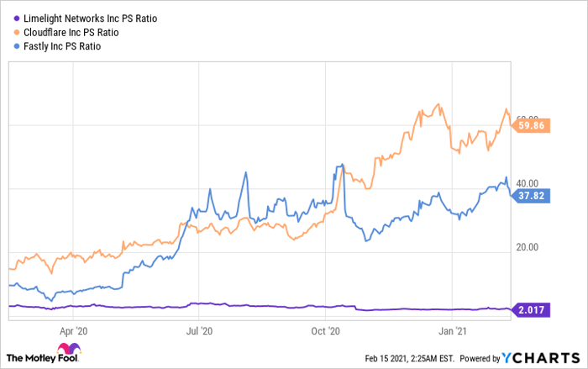This screenshot has height=369, width=588.
Task: Click the 20.00 y-axis label
Action: [528, 246]
